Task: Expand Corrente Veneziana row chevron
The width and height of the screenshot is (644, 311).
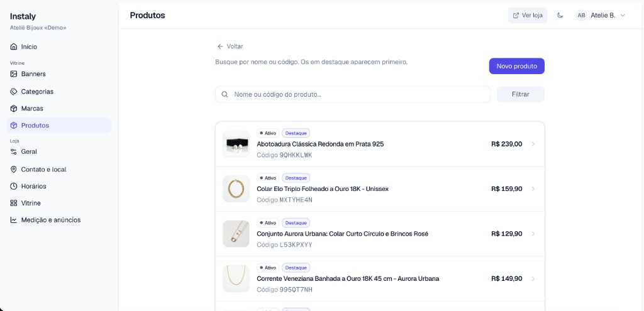Action: 533,278
